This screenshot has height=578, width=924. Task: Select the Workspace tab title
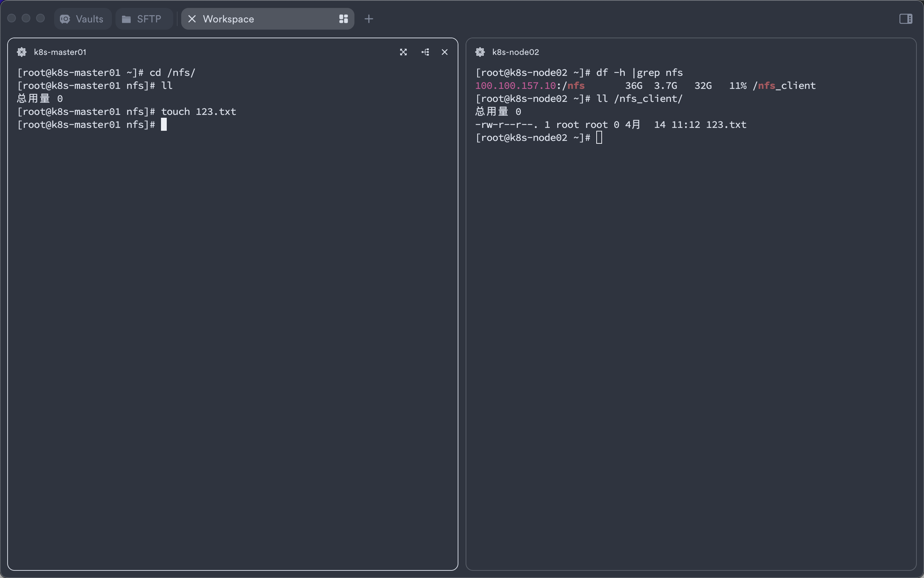tap(228, 19)
